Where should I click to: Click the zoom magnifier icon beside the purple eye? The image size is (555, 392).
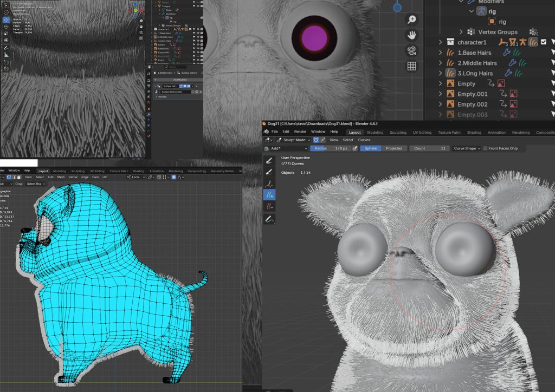coord(411,19)
